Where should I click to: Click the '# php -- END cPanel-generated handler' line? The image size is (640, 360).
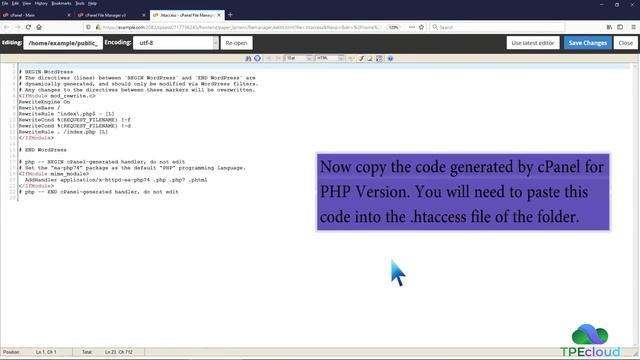pos(98,192)
